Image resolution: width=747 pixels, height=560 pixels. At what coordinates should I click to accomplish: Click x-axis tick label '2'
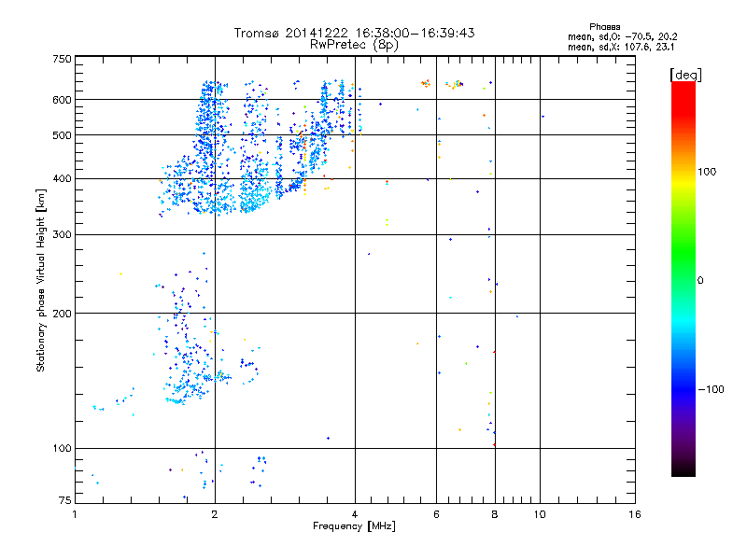pos(215,514)
